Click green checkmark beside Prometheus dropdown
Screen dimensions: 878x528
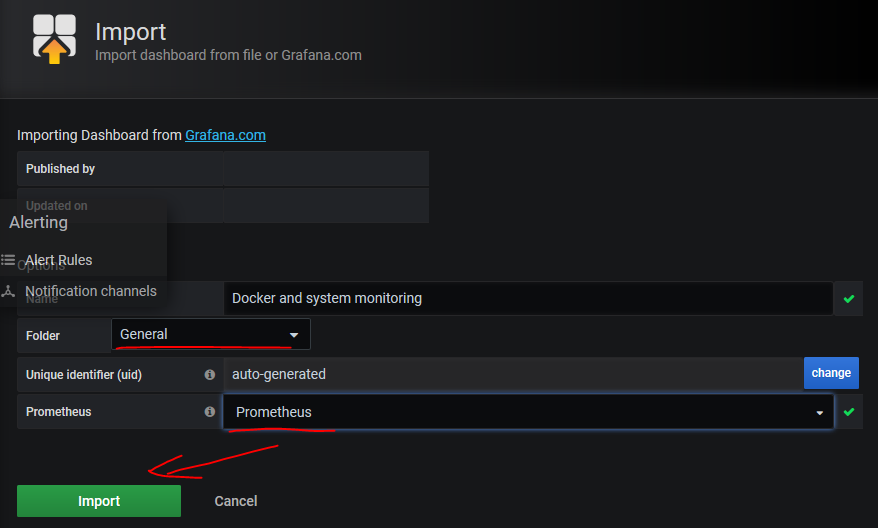coord(849,412)
